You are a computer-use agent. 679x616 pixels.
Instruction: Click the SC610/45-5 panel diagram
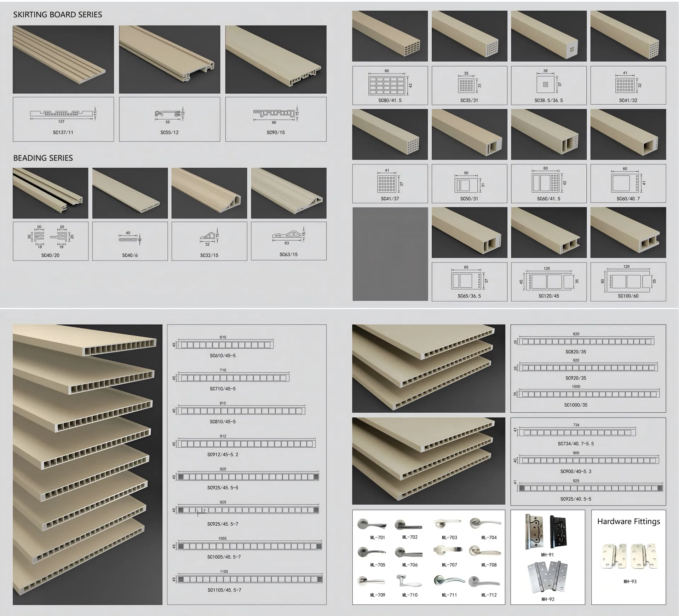225,345
